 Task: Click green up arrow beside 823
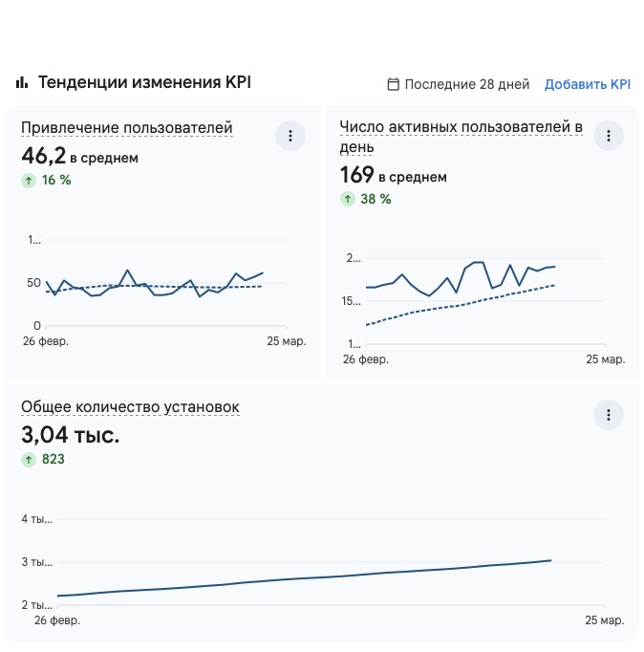pyautogui.click(x=29, y=459)
